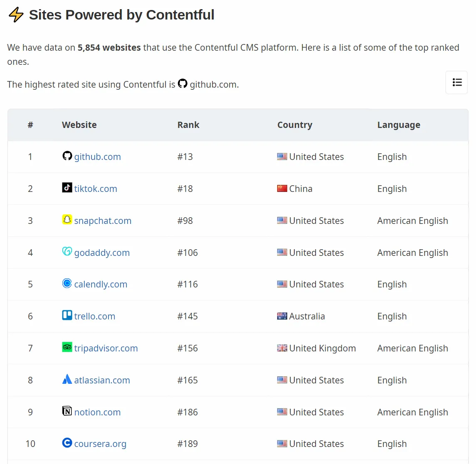
Task: Click the GitHub logo in the highest rated sentence
Action: [x=183, y=83]
